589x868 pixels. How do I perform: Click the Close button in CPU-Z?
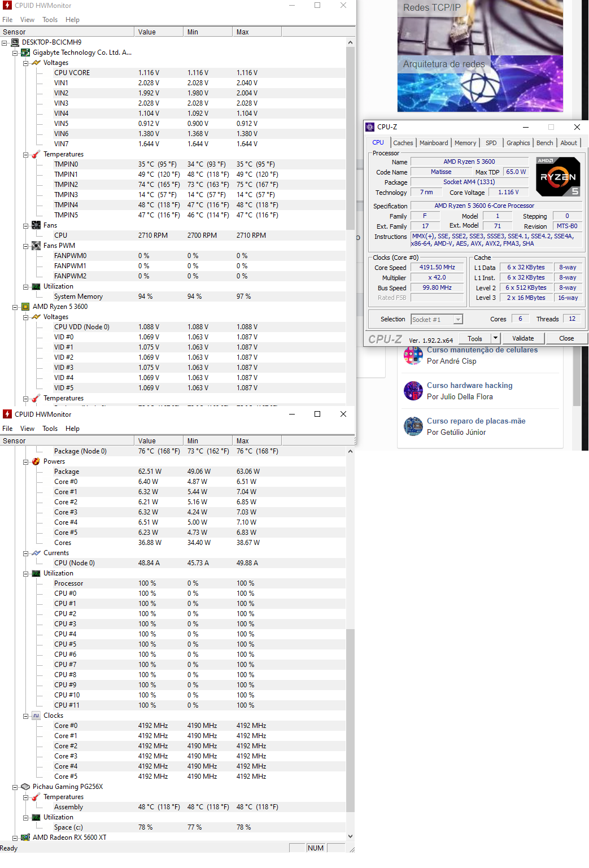[566, 338]
